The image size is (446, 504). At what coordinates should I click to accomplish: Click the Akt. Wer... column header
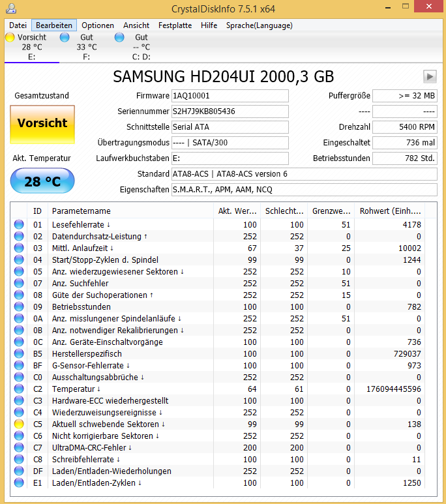[x=237, y=211]
